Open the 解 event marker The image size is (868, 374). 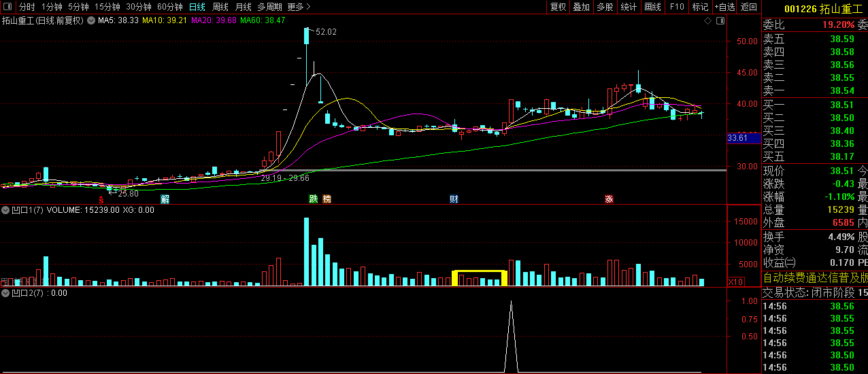pyautogui.click(x=165, y=199)
